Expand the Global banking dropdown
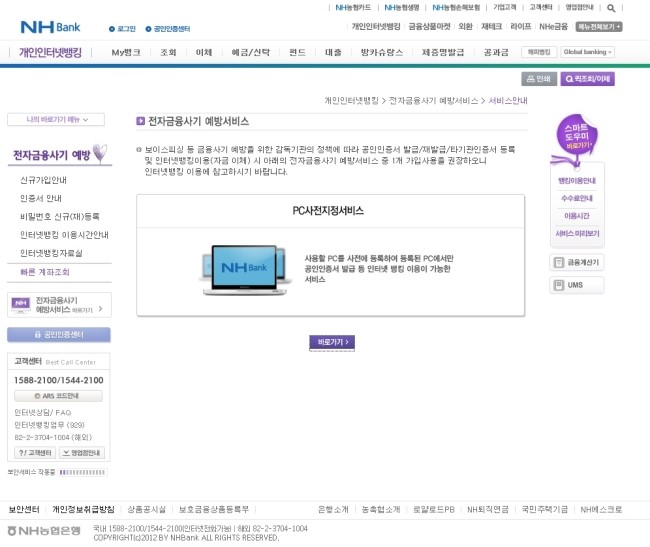Image resolution: width=650 pixels, height=547 pixels. click(587, 52)
